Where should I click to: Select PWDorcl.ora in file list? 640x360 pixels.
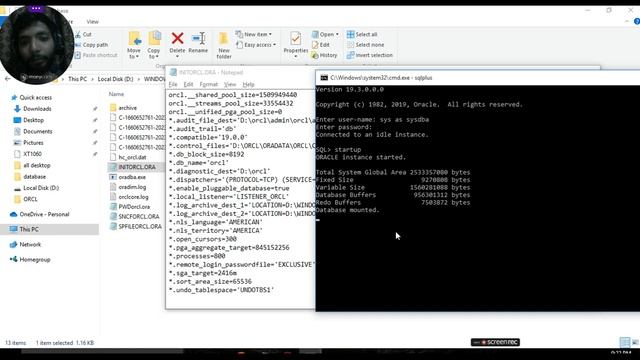tap(130, 207)
